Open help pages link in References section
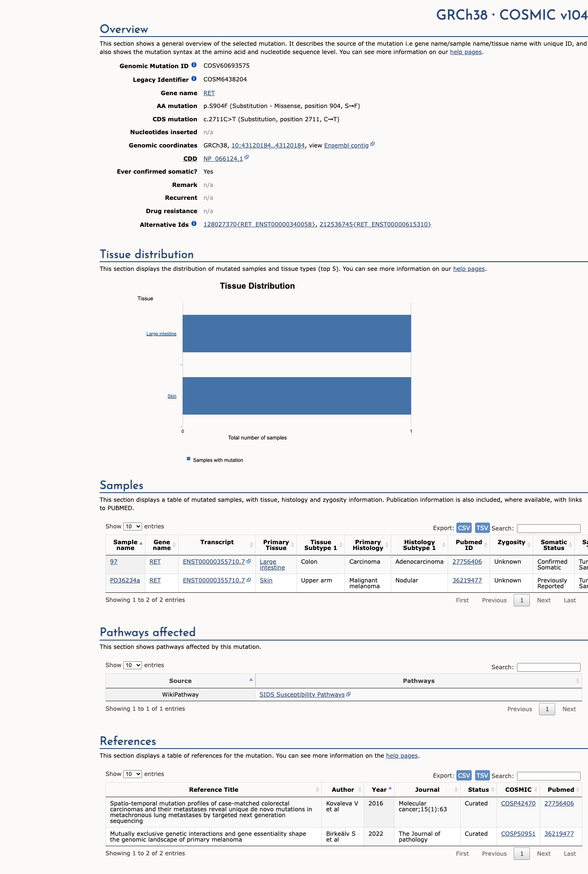588x874 pixels. pyautogui.click(x=402, y=756)
